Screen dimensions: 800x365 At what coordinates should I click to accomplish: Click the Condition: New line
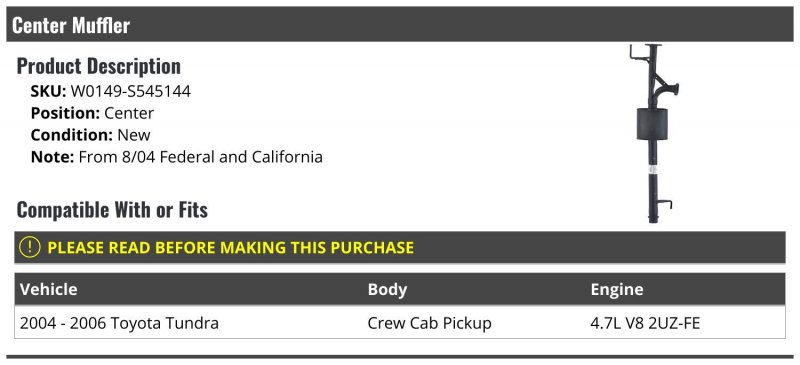point(90,135)
